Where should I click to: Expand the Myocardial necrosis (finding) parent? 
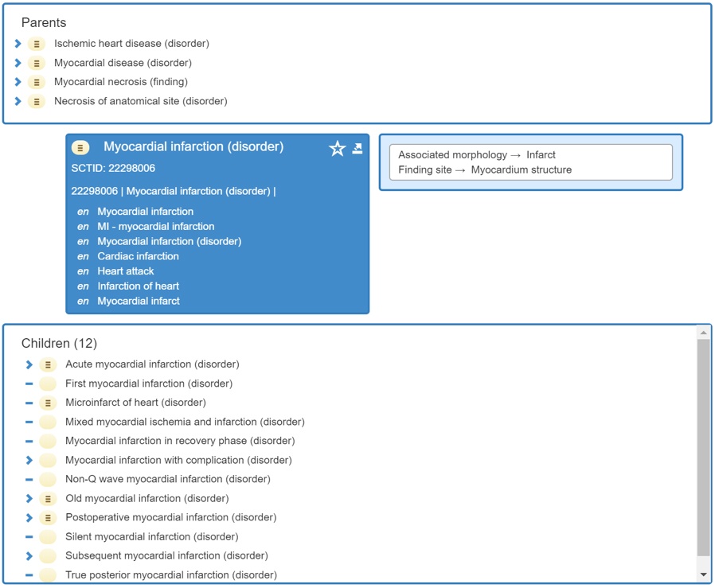(x=18, y=82)
